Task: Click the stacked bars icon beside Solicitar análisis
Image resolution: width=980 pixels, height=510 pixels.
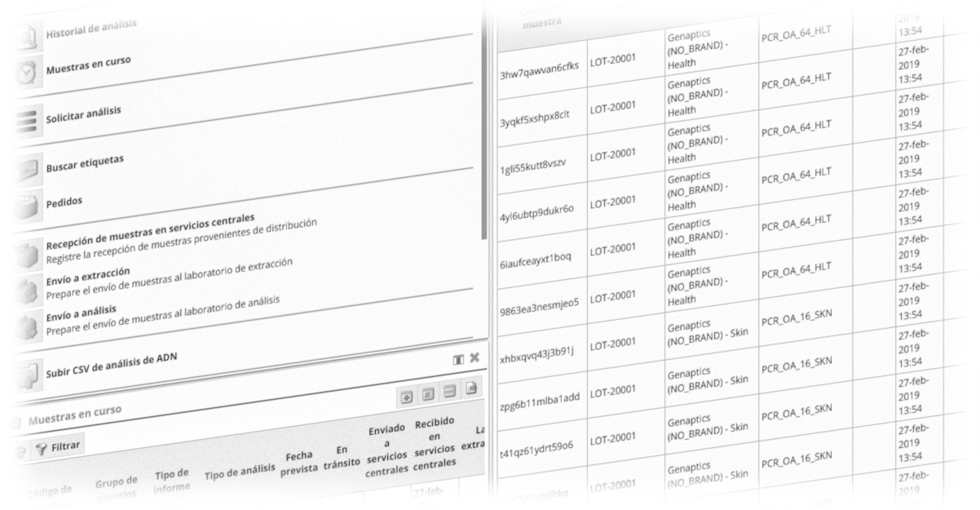Action: [29, 122]
